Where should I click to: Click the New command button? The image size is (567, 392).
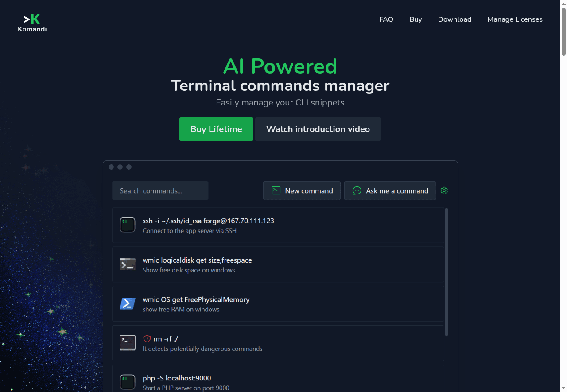pos(302,190)
